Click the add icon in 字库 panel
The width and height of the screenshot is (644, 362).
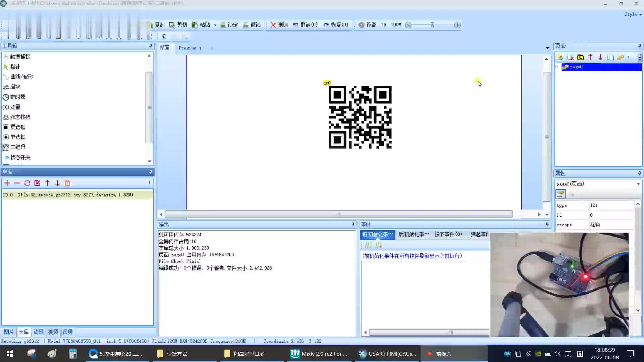[x=7, y=183]
